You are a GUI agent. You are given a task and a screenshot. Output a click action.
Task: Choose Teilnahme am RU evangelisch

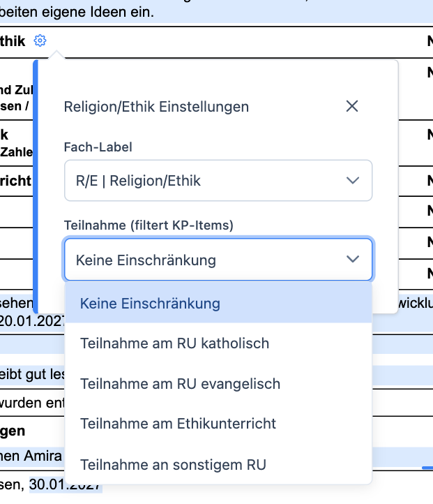coord(218,384)
